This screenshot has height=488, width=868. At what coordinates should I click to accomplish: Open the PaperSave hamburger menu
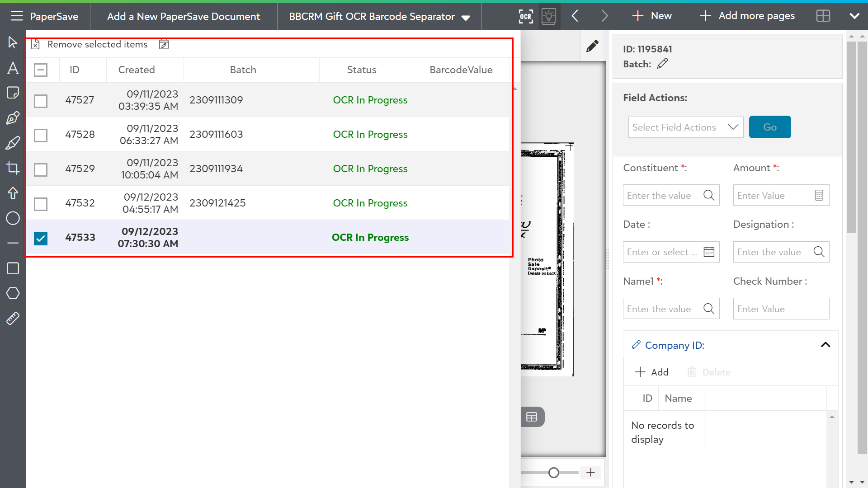point(17,16)
